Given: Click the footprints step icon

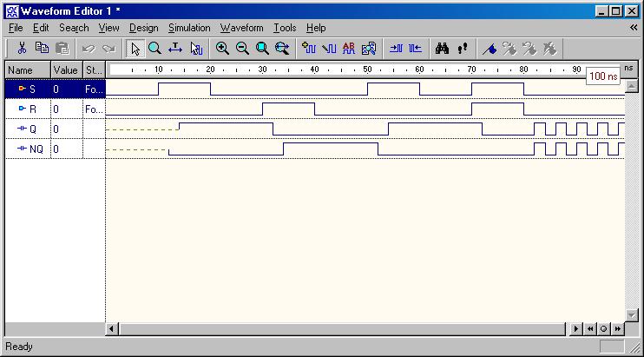Looking at the screenshot, I should pos(463,49).
